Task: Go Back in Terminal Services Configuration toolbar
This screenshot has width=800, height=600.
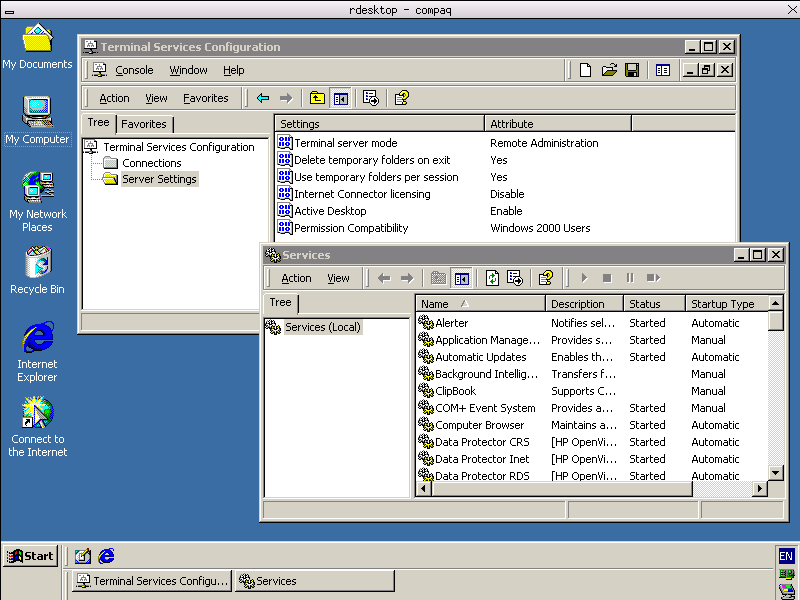Action: [263, 98]
